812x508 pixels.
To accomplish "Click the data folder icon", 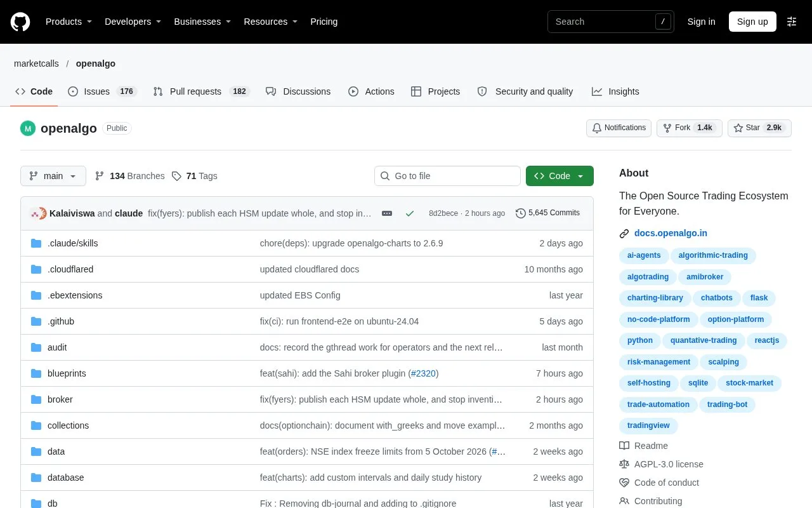I will tap(36, 451).
